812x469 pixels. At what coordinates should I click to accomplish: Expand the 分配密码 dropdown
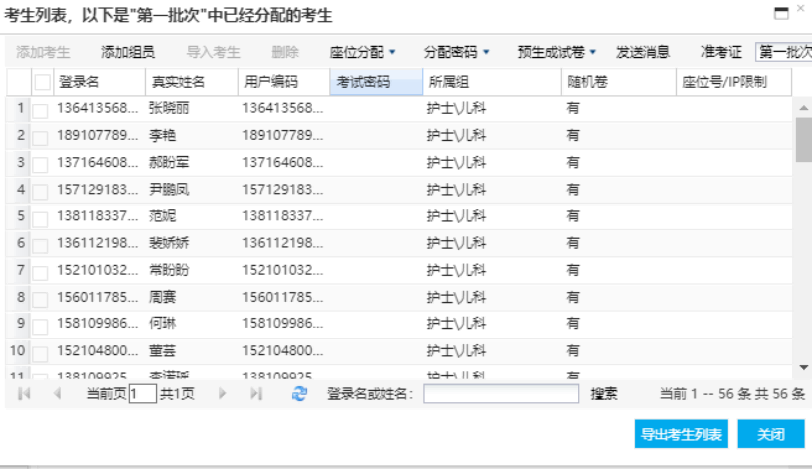click(457, 52)
